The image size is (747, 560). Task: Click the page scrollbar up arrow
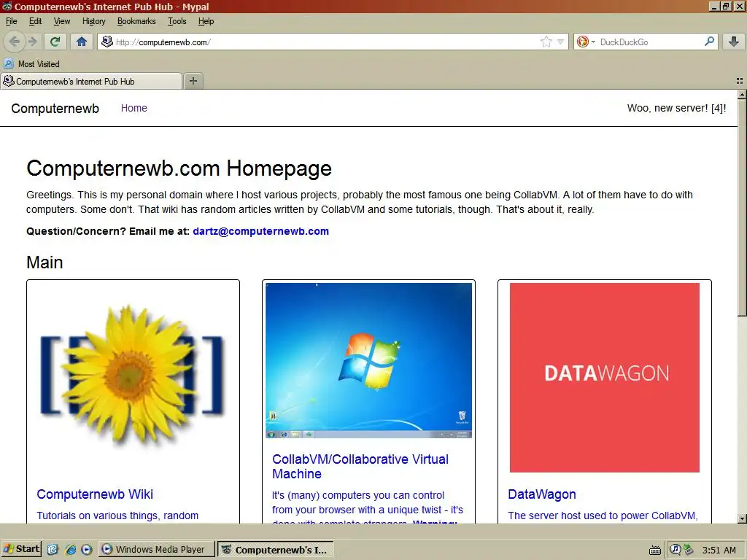click(x=742, y=94)
